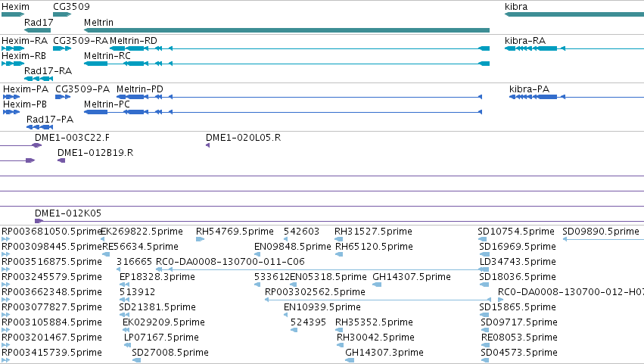This screenshot has width=644, height=364.
Task: Select the SD27008.5prime EST label
Action: pos(170,353)
